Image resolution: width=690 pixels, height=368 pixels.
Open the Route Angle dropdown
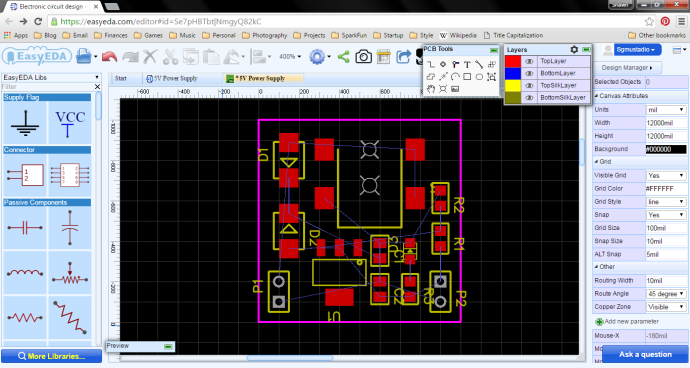[666, 294]
